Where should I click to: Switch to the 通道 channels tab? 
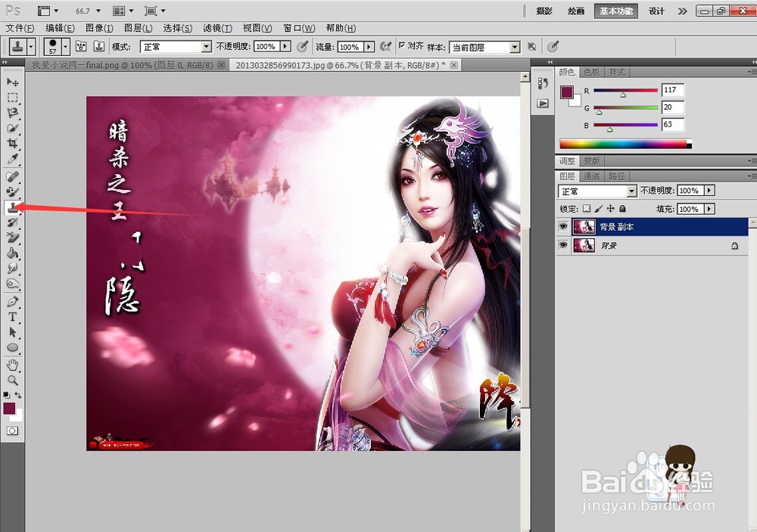click(x=591, y=176)
